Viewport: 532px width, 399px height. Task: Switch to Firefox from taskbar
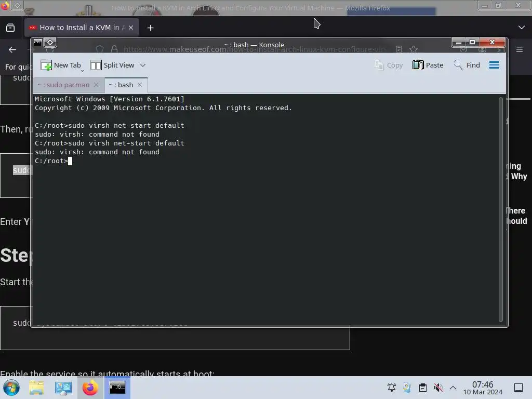(x=90, y=388)
